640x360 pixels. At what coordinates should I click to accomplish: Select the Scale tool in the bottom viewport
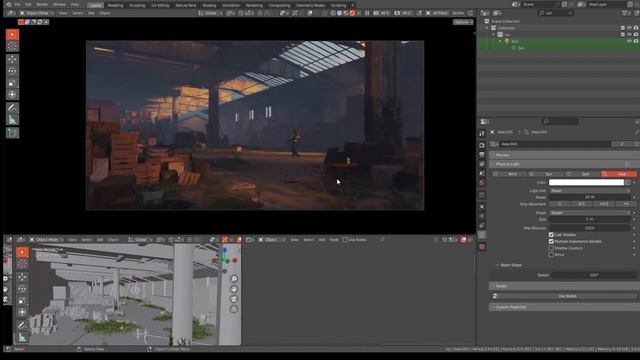click(x=22, y=300)
